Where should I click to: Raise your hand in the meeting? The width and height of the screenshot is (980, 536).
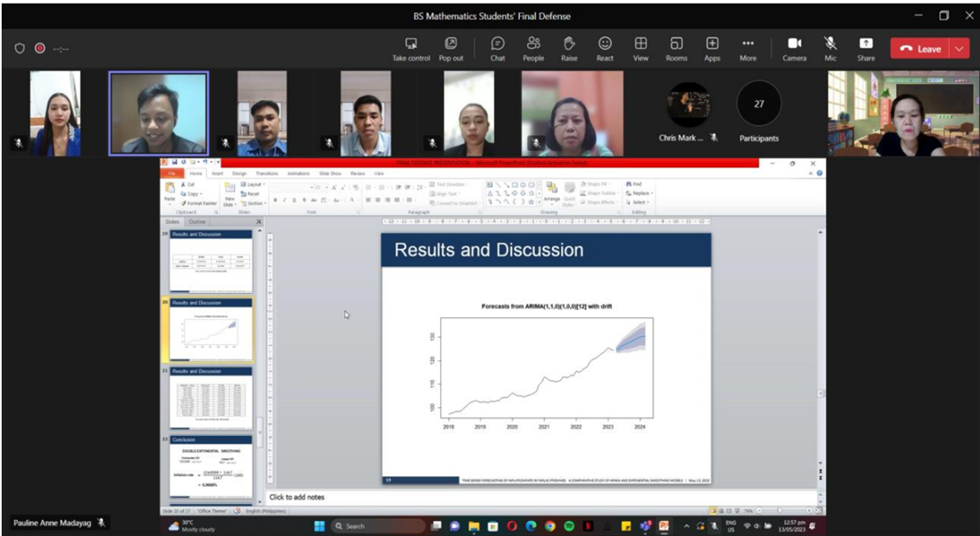click(569, 48)
